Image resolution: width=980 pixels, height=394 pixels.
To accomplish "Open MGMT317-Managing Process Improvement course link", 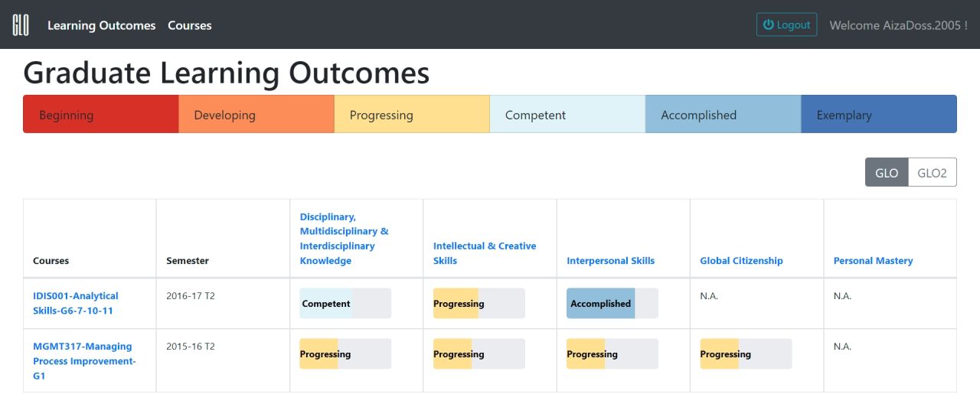I will tap(84, 361).
